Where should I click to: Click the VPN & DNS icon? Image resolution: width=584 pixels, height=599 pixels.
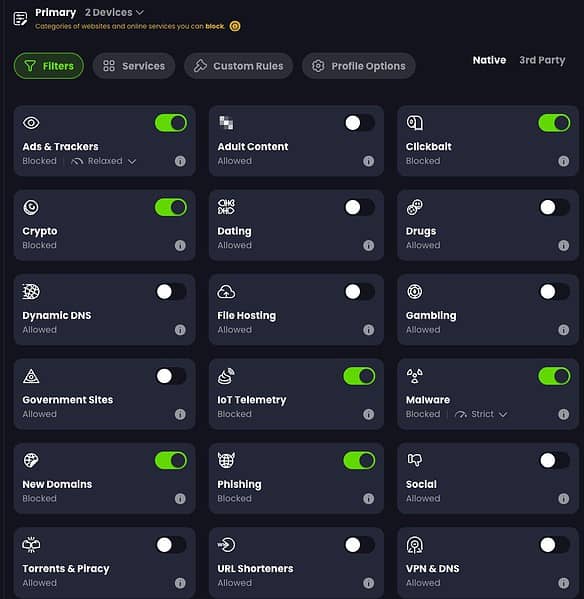415,545
